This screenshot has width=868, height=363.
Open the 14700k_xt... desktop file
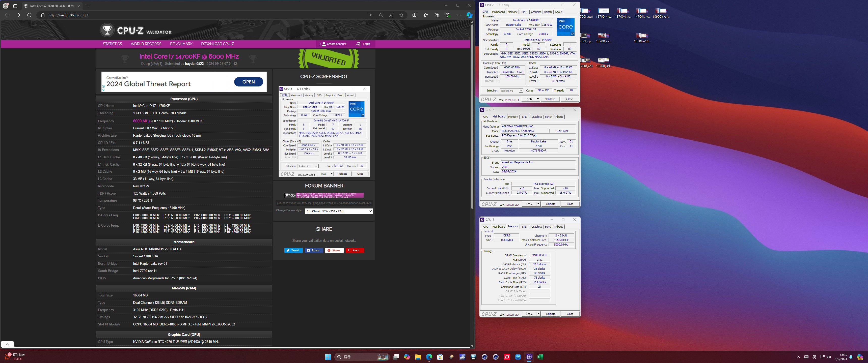(642, 13)
